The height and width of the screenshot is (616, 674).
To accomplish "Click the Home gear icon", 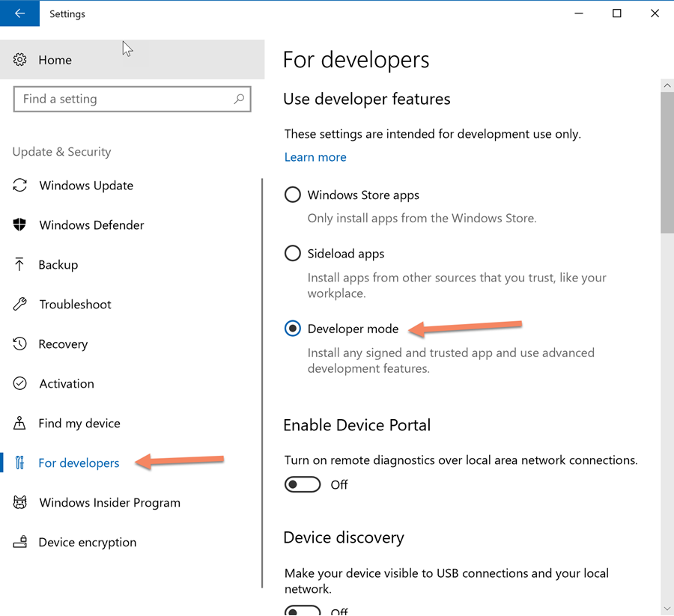I will [20, 60].
